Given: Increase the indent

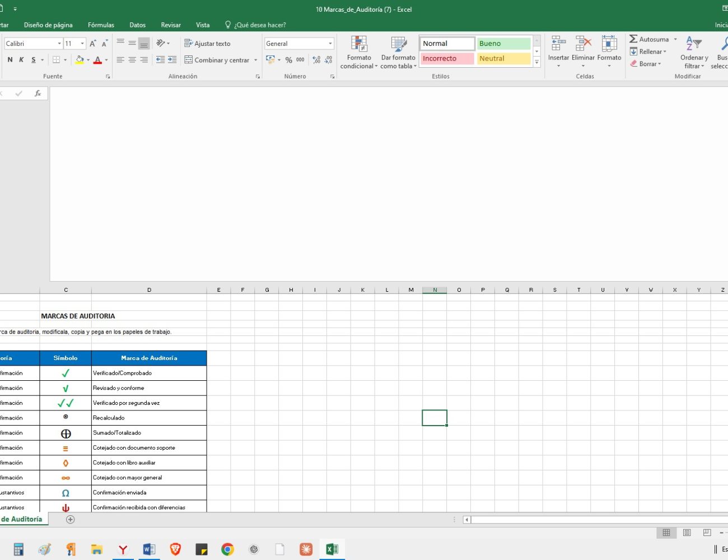Looking at the screenshot, I should point(172,60).
